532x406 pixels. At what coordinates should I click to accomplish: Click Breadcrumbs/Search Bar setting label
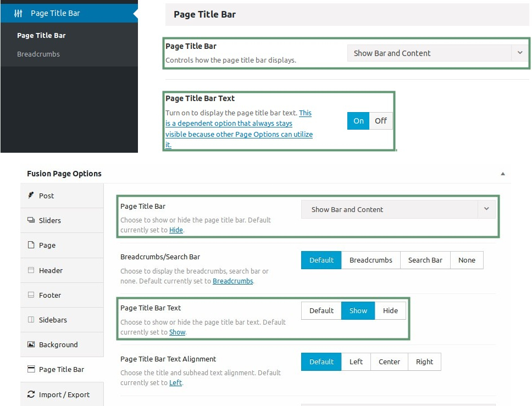click(x=160, y=257)
